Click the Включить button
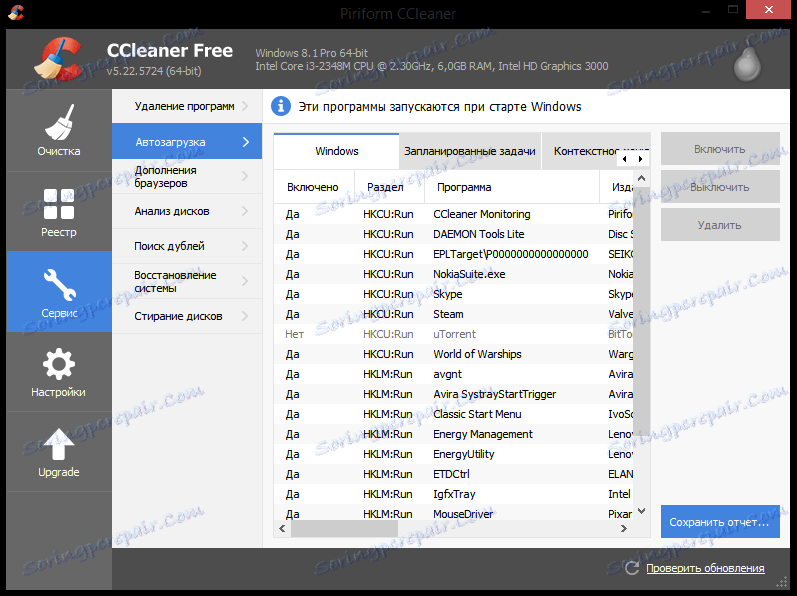This screenshot has height=596, width=797. point(720,149)
